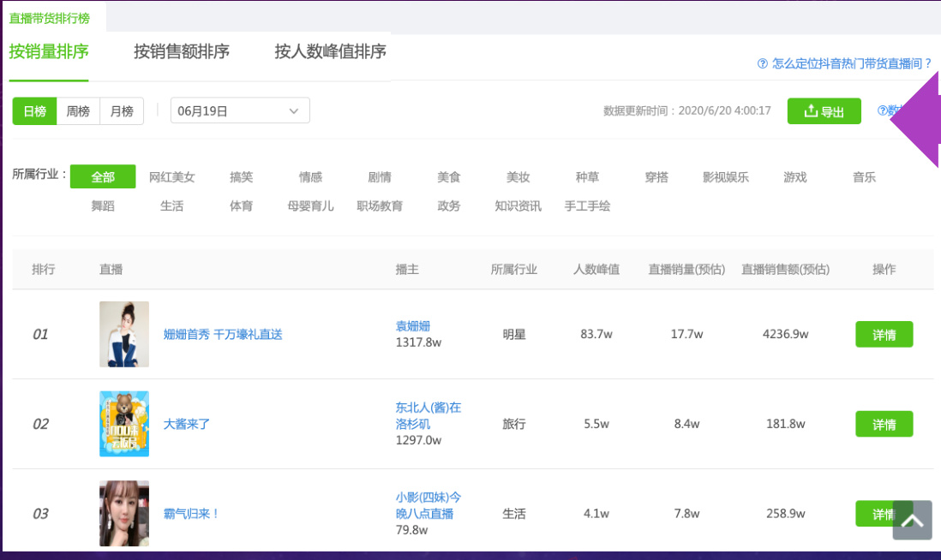941x560 pixels.
Task: Click sales value 258.9w
Action: 786,514
